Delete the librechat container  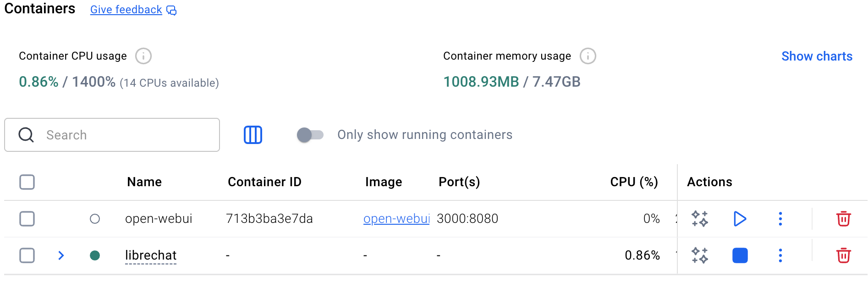click(843, 255)
